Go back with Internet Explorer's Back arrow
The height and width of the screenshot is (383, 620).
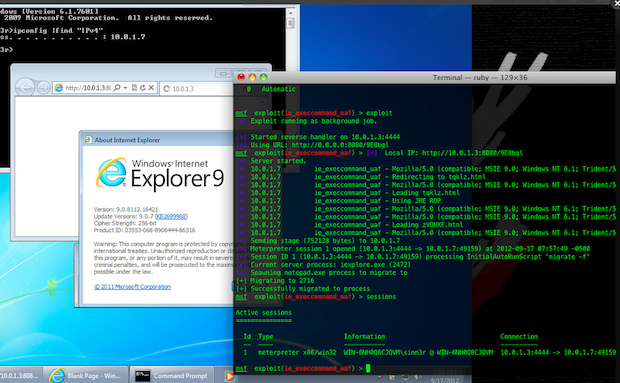click(25, 87)
